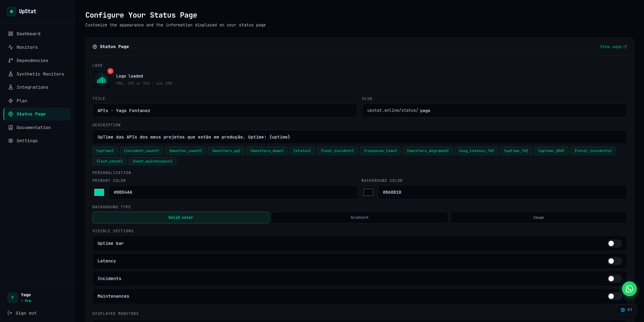644x322 pixels.
Task: Open Dependencies in sidebar
Action: coord(37,61)
